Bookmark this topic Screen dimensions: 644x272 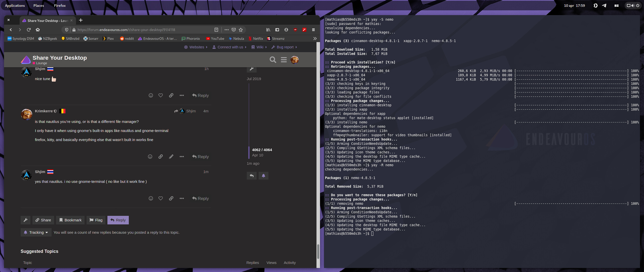[70, 220]
